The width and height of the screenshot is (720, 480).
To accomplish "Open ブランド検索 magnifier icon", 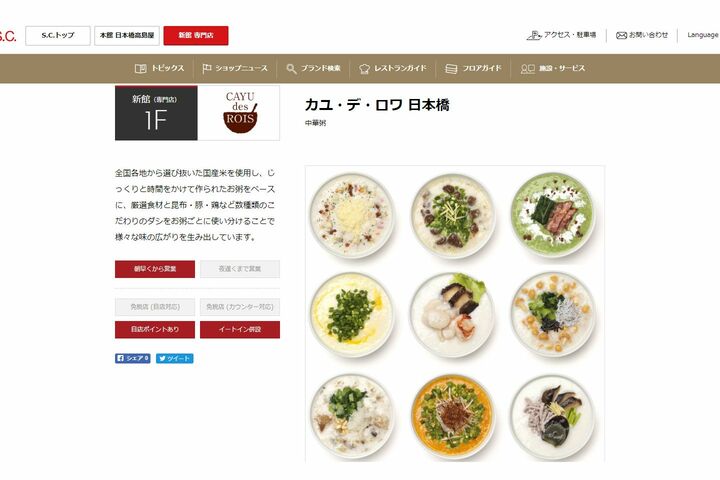I will 291,69.
